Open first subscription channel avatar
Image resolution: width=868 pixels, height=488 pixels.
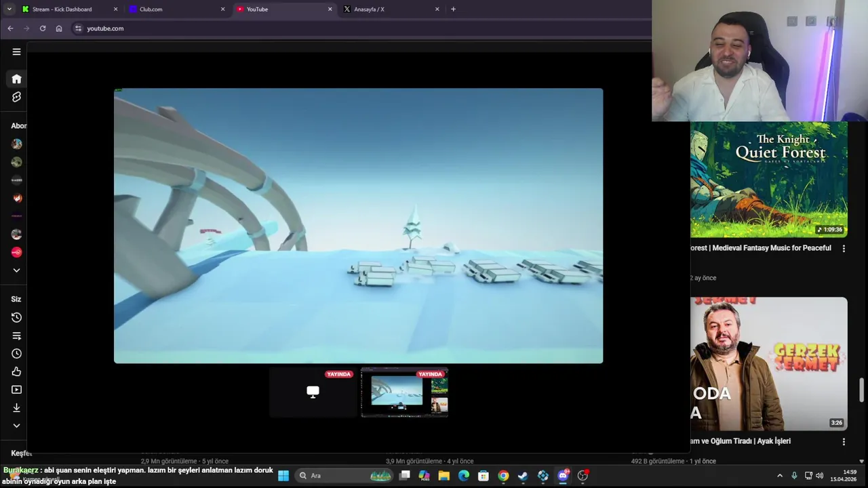point(16,144)
